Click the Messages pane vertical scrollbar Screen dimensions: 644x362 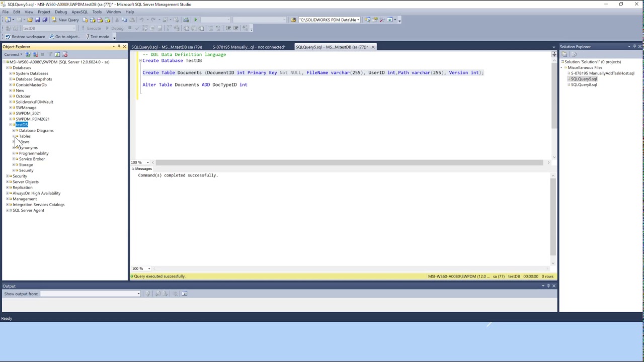[x=553, y=217]
